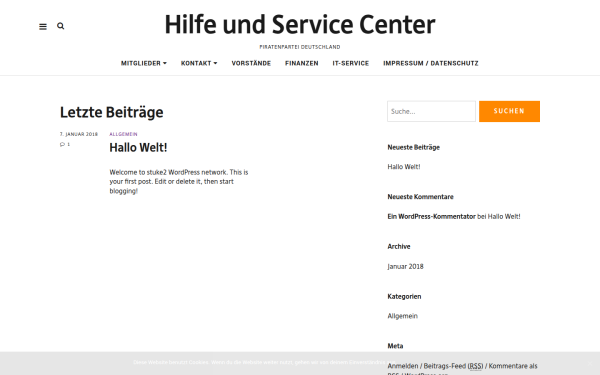Open Hallo Welt! under Neueste Beiträge

404,167
